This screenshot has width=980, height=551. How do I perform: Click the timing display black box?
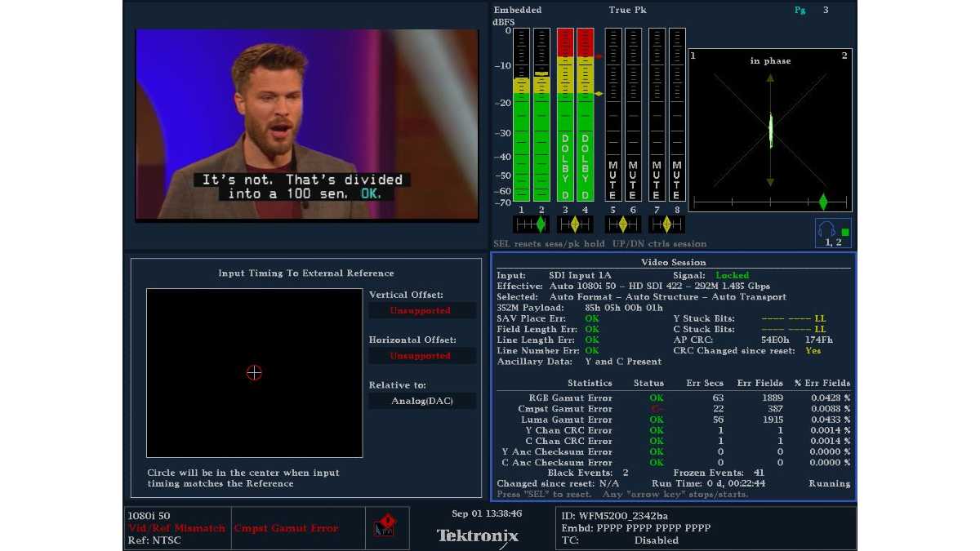coord(255,372)
